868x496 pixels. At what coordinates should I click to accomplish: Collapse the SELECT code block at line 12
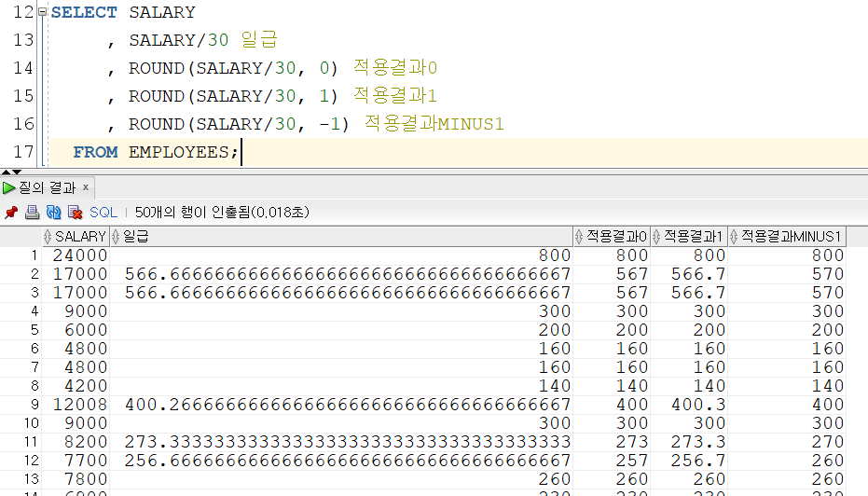point(43,12)
